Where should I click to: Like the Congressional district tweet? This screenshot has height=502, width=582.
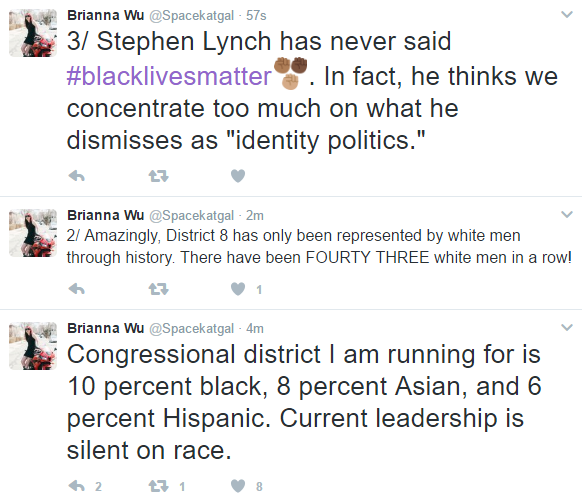point(238,486)
